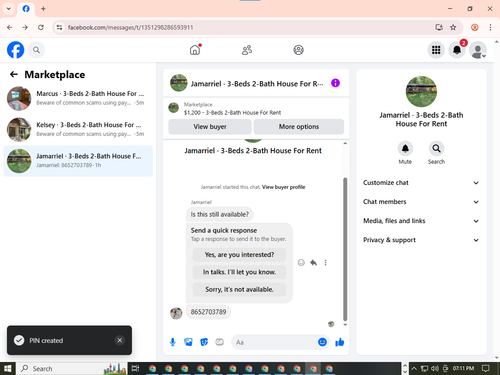The image size is (500, 375).
Task: Expand the Customize chat section
Action: pyautogui.click(x=421, y=183)
